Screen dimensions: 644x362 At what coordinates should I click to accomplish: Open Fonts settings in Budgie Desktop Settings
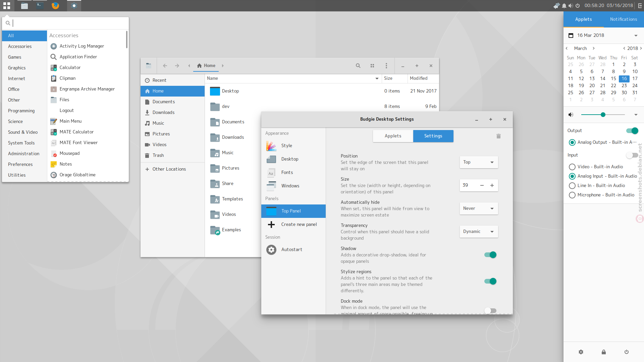coord(293,172)
